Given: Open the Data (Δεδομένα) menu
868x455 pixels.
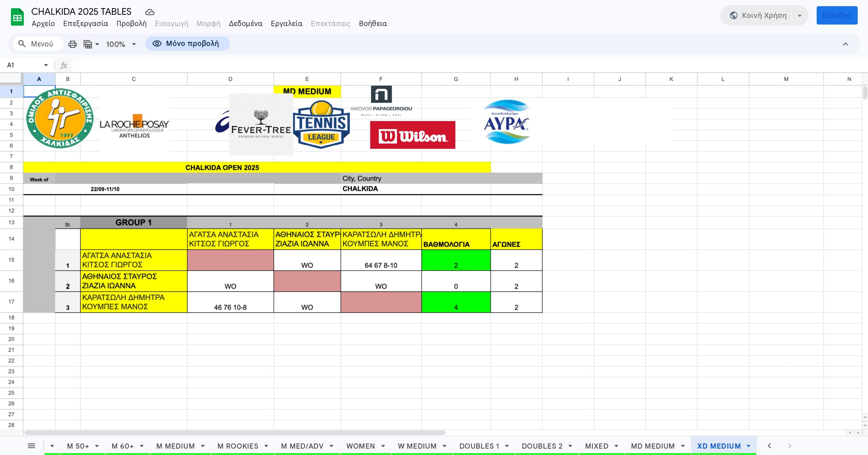Looking at the screenshot, I should 245,23.
